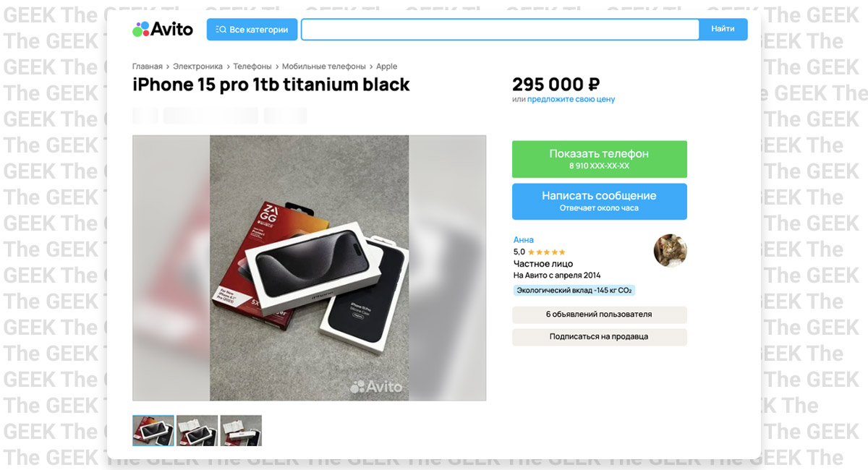Go to Главная breadcrumb
Screen dimensions: 868x470
[148, 67]
